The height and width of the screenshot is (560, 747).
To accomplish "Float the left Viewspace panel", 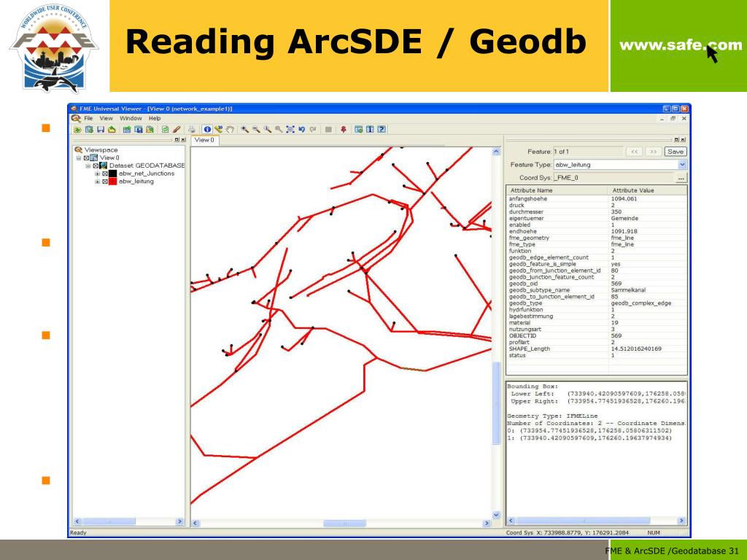I will (x=177, y=139).
